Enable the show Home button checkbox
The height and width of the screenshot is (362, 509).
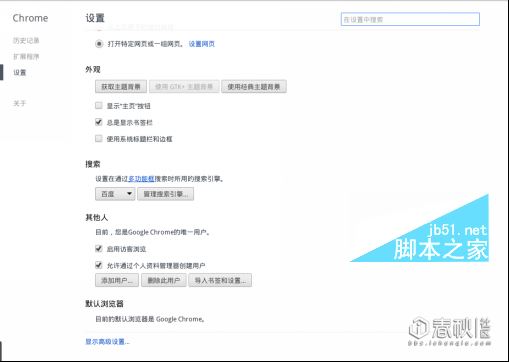tap(99, 106)
